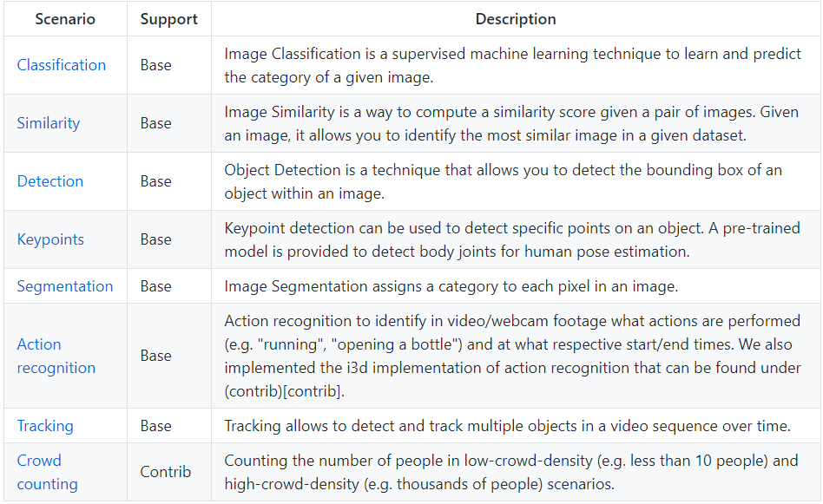Open the Action recognition link
The image size is (823, 504).
(x=56, y=357)
